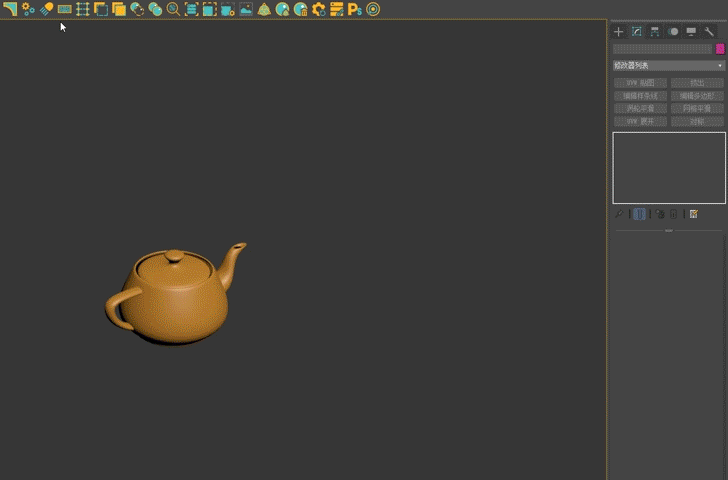This screenshot has width=728, height=480.
Task: Click the magnifying glass toolbar icon
Action: pyautogui.click(x=173, y=9)
